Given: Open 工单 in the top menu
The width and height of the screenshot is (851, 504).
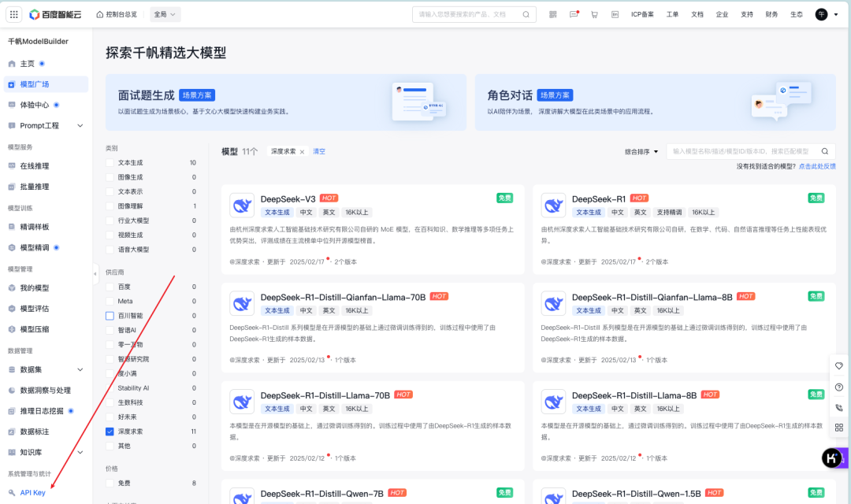Looking at the screenshot, I should point(672,15).
